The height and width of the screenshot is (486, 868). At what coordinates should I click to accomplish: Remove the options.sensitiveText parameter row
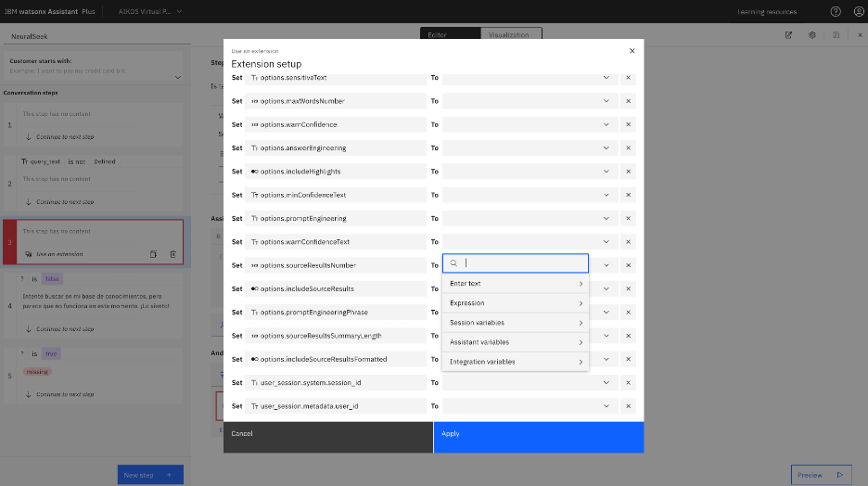629,78
